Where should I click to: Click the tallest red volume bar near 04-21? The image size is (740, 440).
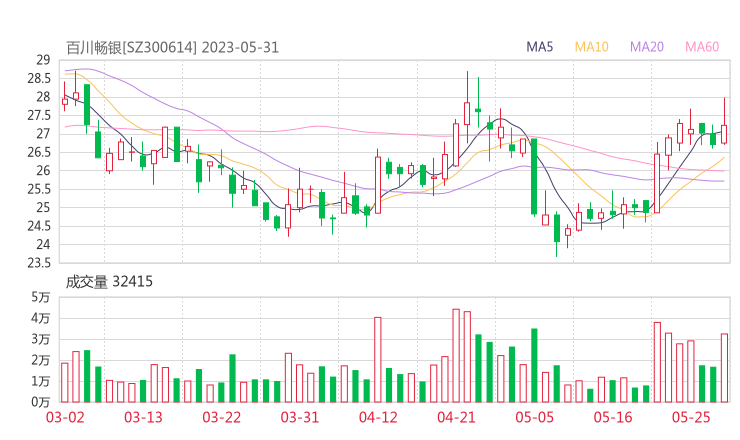[x=456, y=355]
